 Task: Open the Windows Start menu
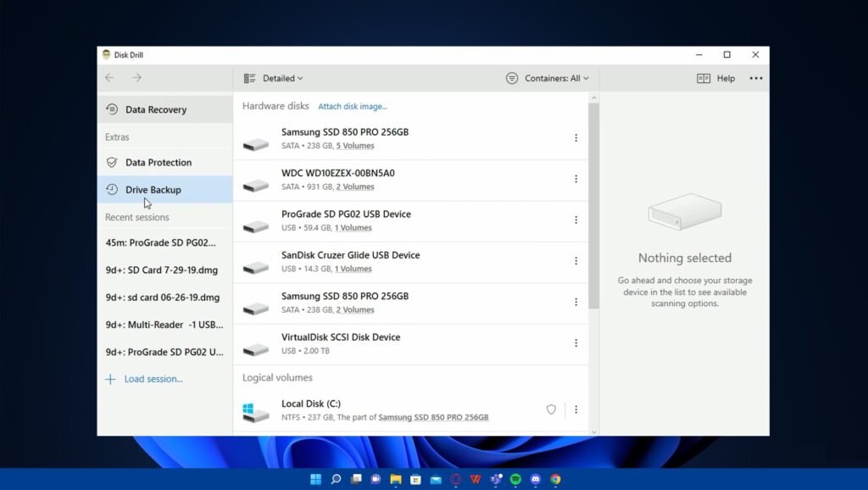coord(315,480)
